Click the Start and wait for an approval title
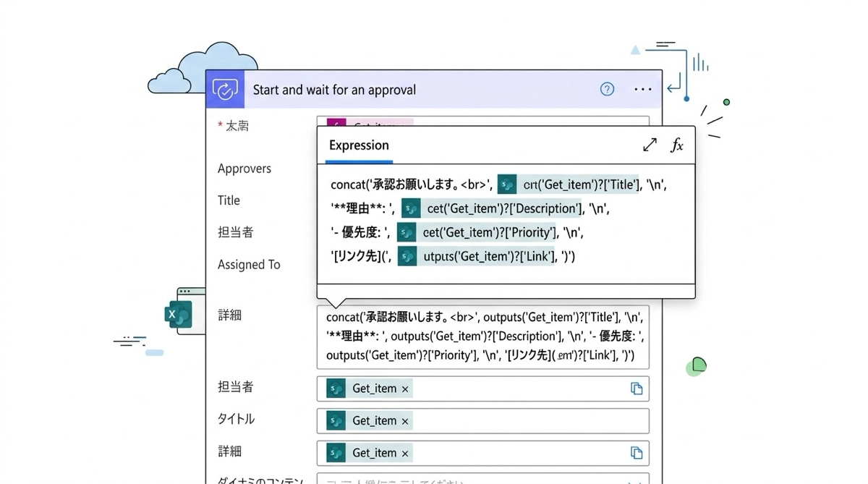This screenshot has height=484, width=868. pos(334,90)
